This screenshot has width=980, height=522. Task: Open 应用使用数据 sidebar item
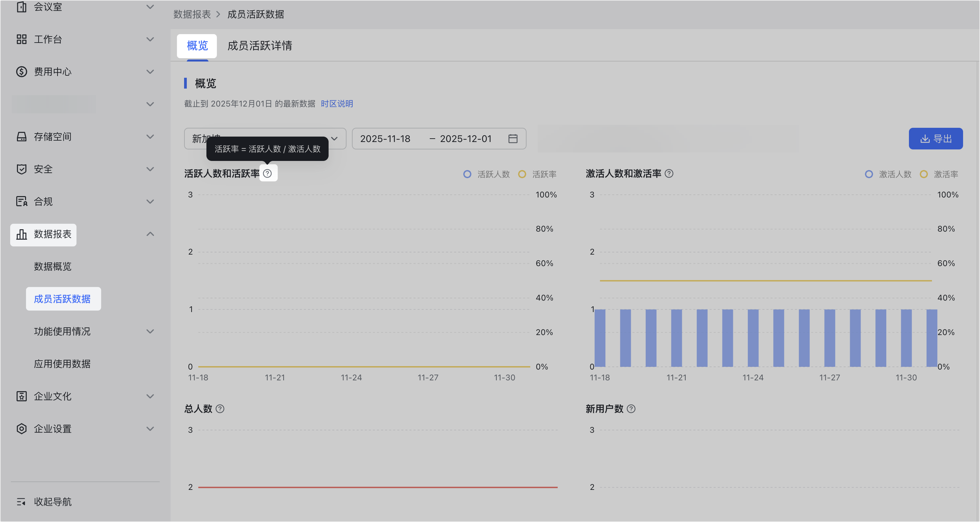coord(62,363)
